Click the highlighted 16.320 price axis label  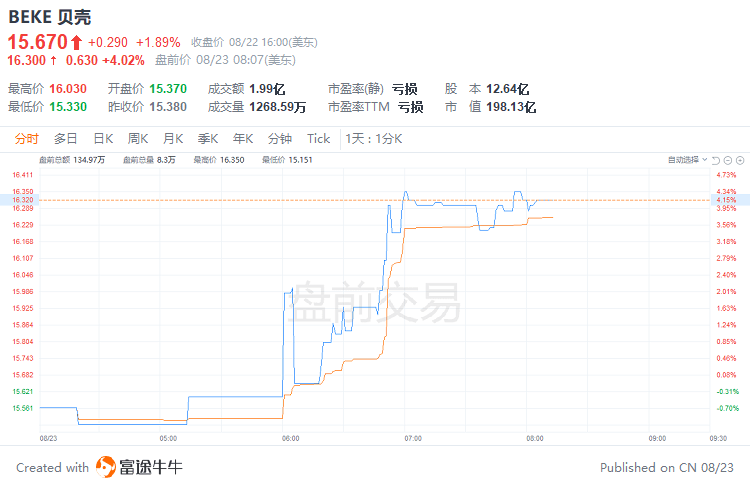(x=22, y=200)
